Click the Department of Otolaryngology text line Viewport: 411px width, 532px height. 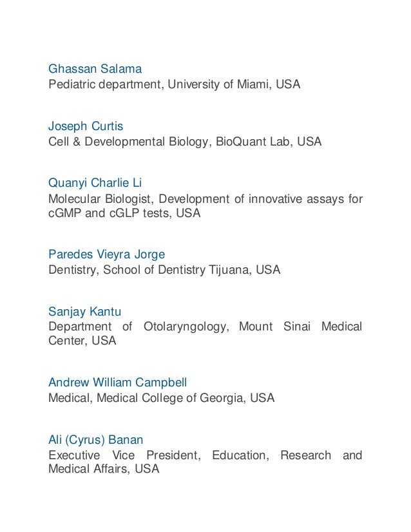click(x=205, y=327)
